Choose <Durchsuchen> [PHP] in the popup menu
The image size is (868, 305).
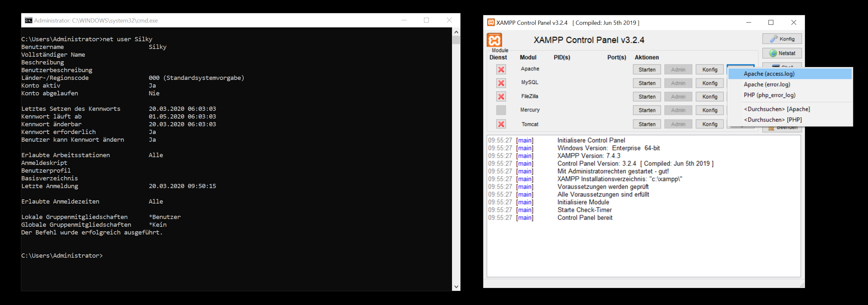pyautogui.click(x=790, y=120)
